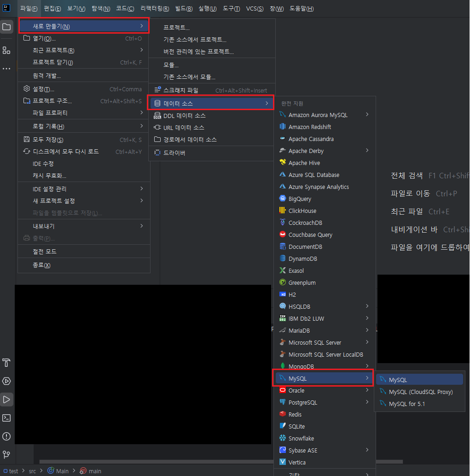The image size is (470, 476).
Task: Select 캐시 무효화 menu entry
Action: [x=84, y=176]
